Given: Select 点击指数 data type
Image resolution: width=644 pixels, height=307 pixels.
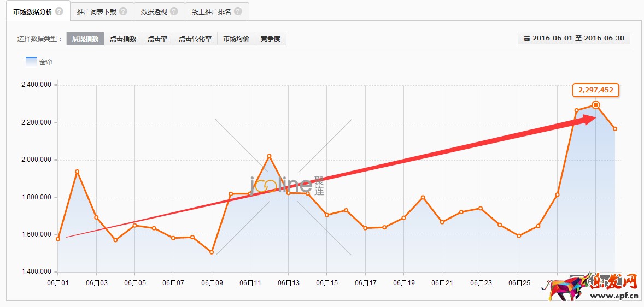Looking at the screenshot, I should tap(123, 39).
